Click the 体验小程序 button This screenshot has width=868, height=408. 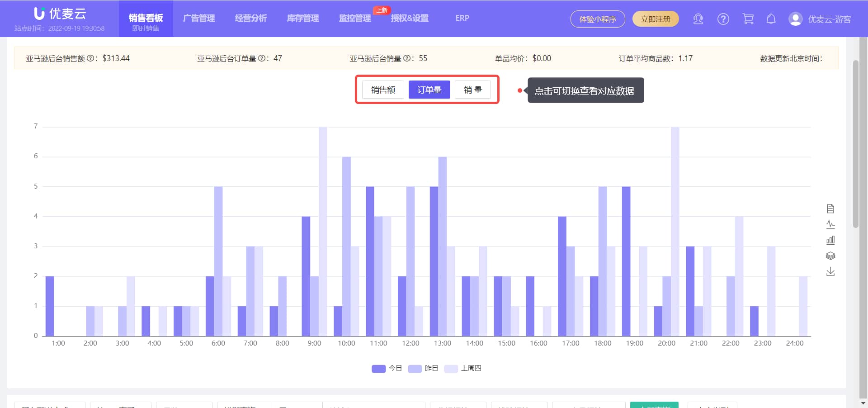point(598,19)
